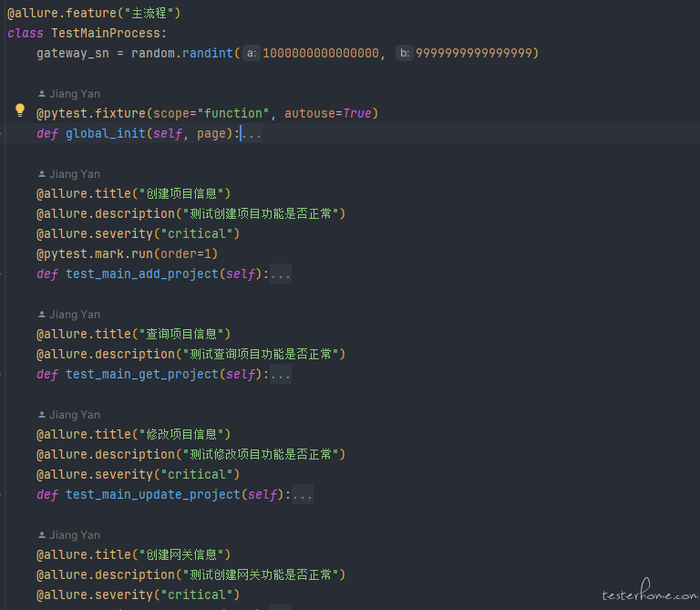This screenshot has height=610, width=700.
Task: Click the autouse=True argument value
Action: [x=357, y=113]
